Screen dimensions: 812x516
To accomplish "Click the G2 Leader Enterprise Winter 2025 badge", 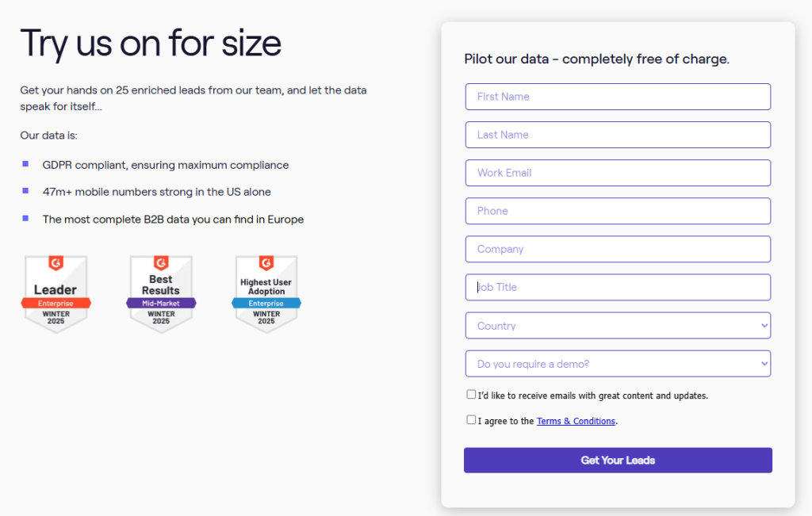I will pos(56,293).
